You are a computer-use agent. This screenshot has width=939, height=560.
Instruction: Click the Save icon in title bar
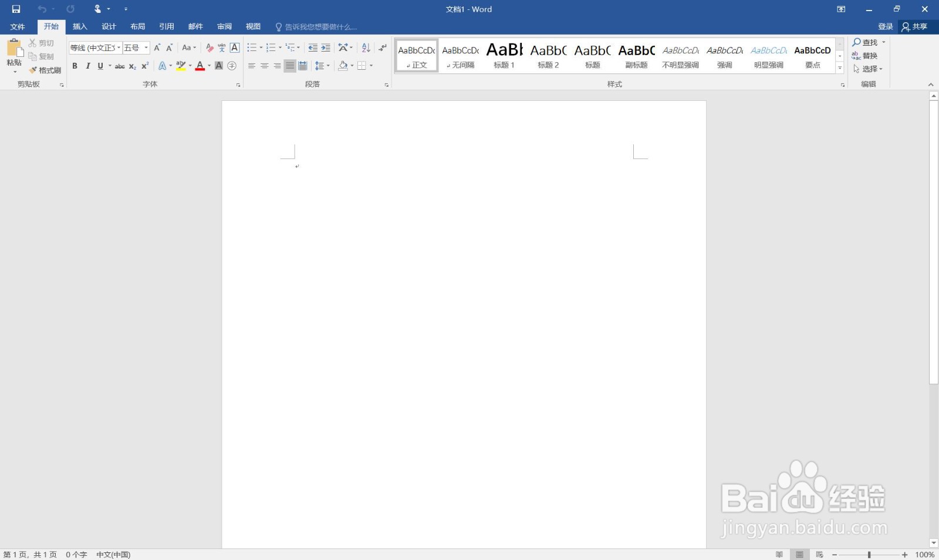pos(16,9)
